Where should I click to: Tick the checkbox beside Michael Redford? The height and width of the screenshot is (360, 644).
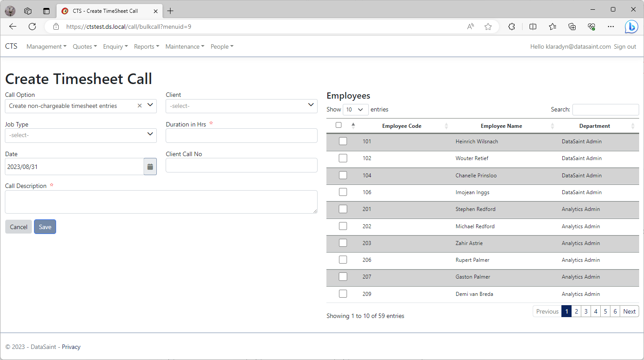343,226
